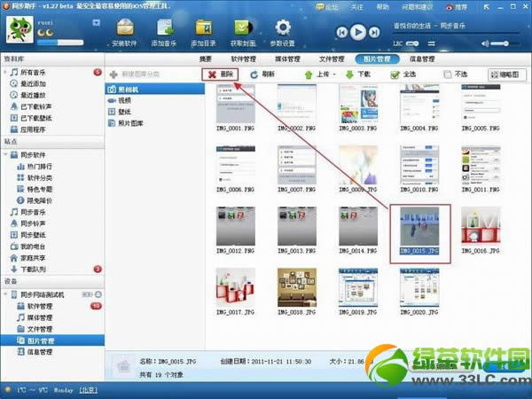
Task: Select thumbnail IMG_0003.PNG
Action: coord(358,104)
